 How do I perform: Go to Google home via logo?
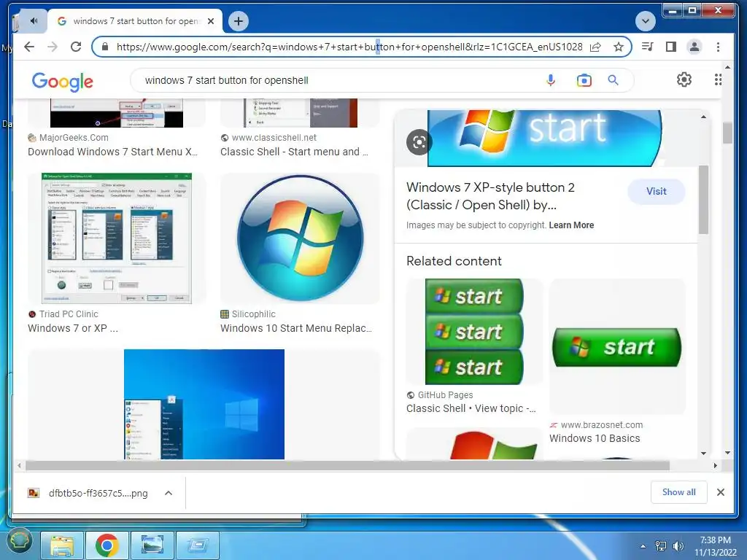[x=63, y=82]
